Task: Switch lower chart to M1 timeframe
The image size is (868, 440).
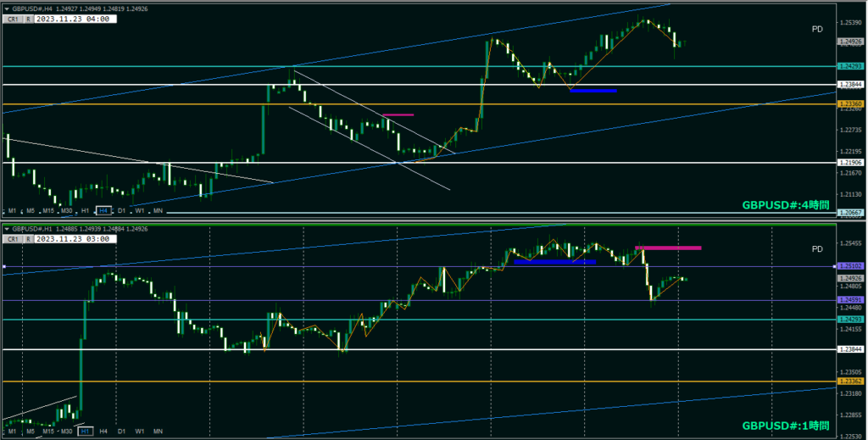Action: coord(12,432)
